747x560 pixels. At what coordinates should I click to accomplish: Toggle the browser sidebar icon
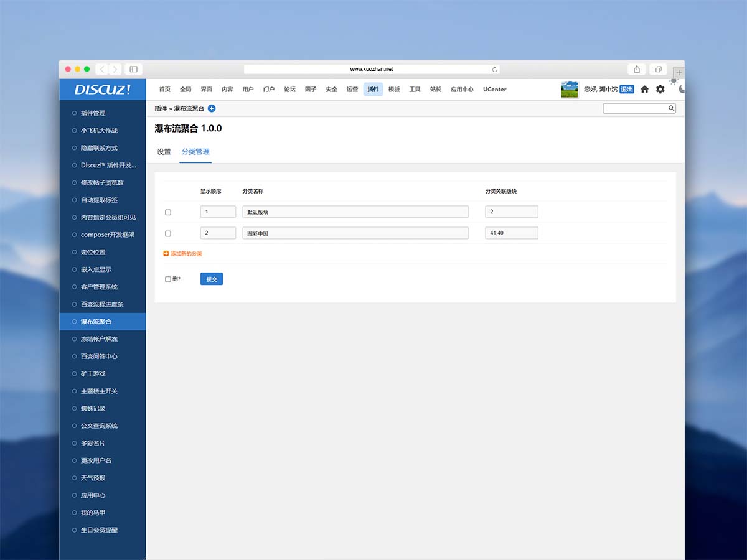[133, 69]
